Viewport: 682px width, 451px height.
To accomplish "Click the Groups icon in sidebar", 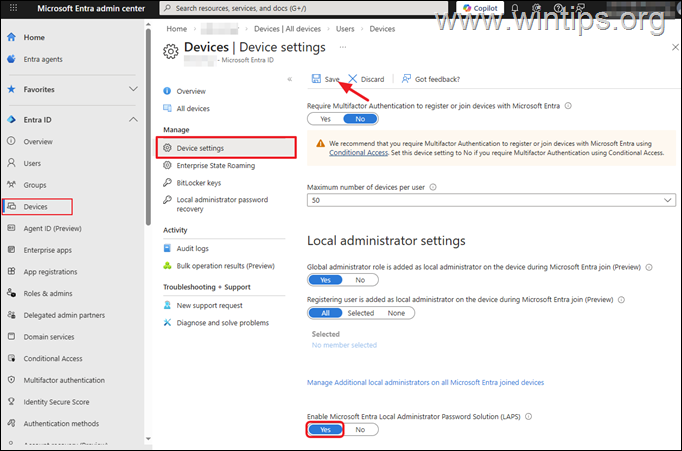I will 12,184.
